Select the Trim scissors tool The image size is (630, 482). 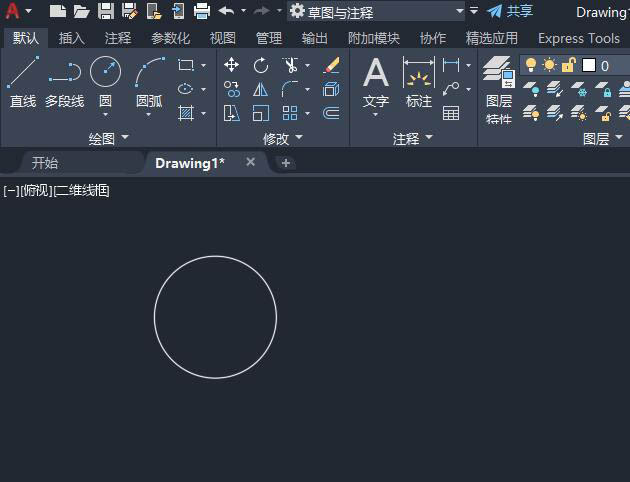click(x=290, y=65)
